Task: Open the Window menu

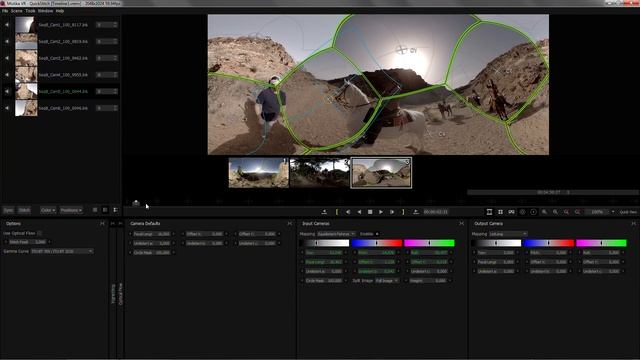Action: [x=45, y=11]
